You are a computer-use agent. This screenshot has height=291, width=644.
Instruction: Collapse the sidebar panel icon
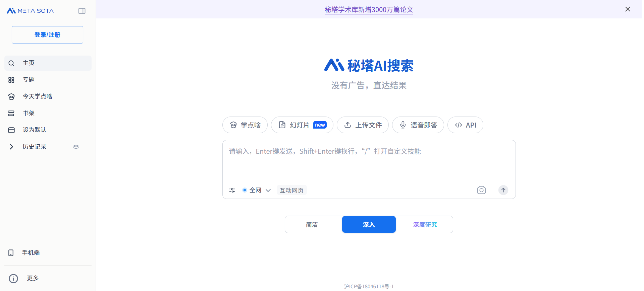[x=82, y=11]
